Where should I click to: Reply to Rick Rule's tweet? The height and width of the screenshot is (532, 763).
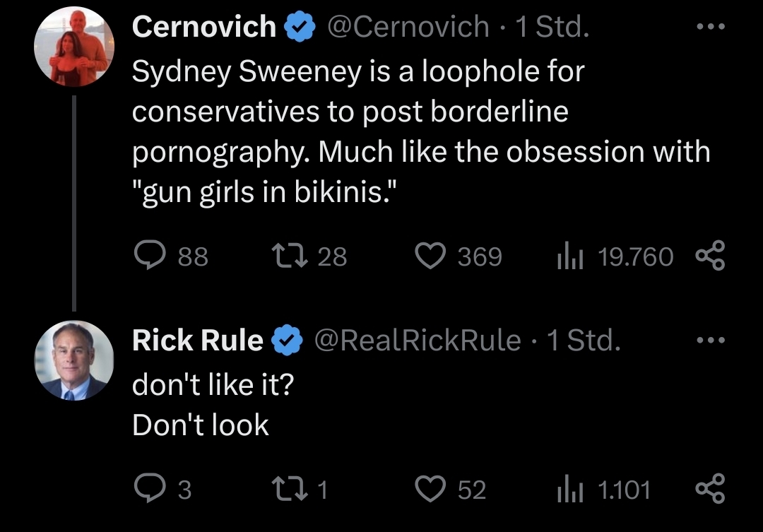pyautogui.click(x=162, y=489)
